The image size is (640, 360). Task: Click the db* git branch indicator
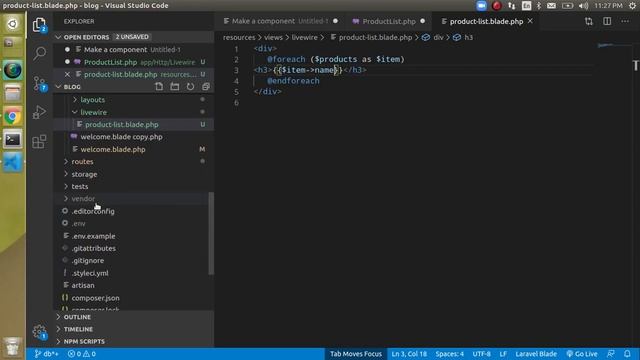(46, 354)
